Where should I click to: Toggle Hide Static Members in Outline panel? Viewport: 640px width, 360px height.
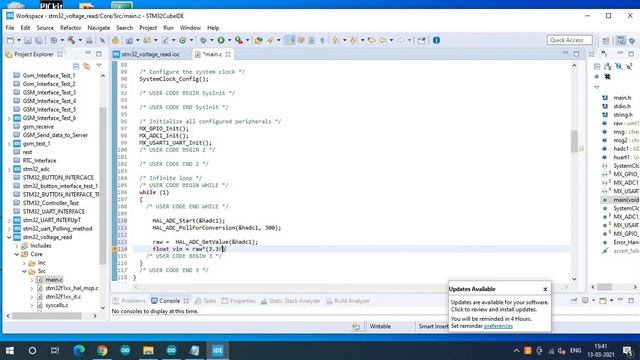tap(629, 66)
